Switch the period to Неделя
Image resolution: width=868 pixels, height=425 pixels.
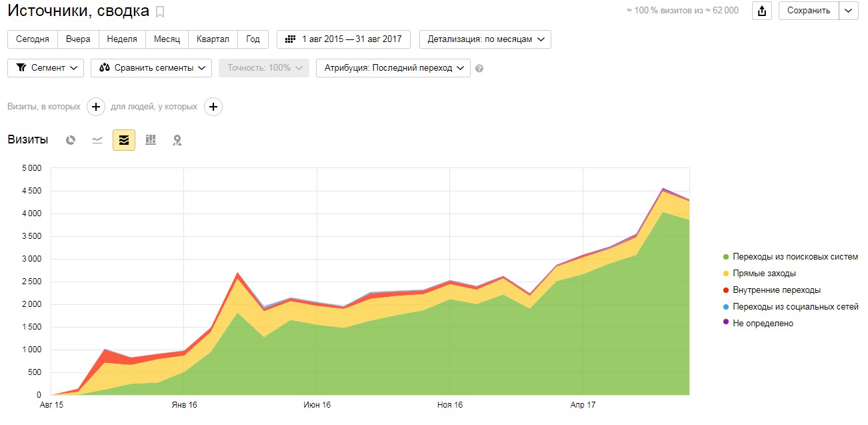[122, 39]
